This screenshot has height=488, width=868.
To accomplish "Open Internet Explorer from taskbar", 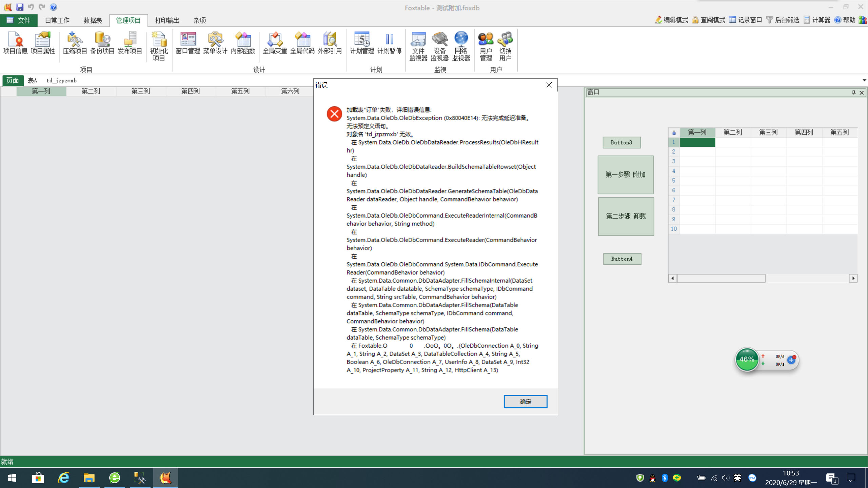I will point(63,478).
